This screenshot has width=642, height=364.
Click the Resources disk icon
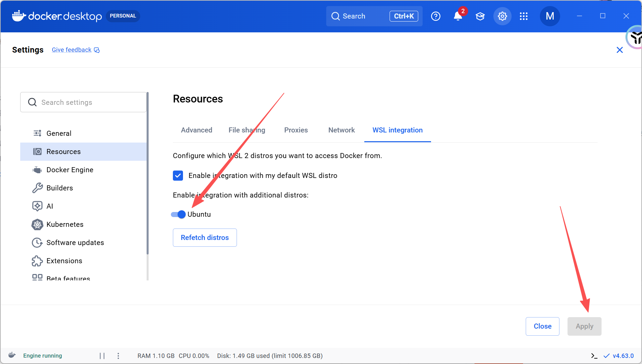click(x=37, y=152)
